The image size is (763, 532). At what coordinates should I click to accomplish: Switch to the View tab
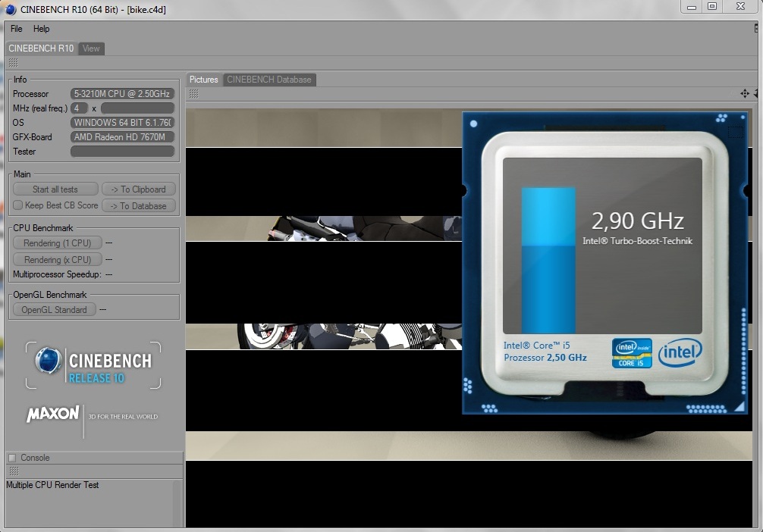91,49
